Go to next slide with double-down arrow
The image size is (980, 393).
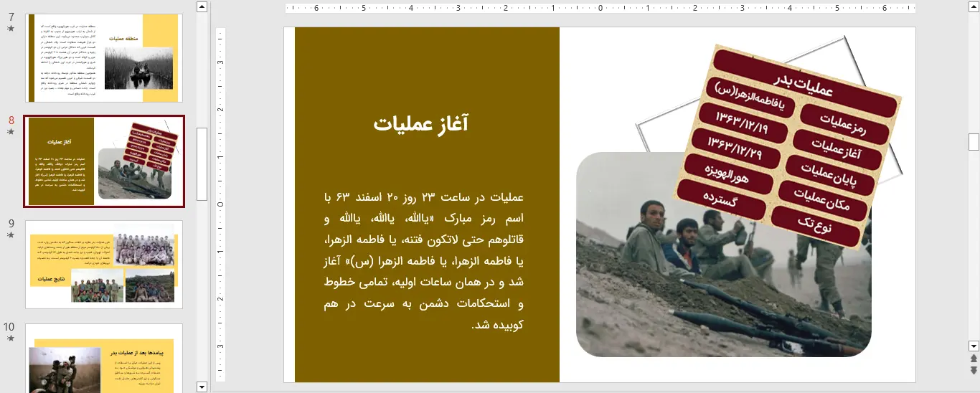[974, 370]
